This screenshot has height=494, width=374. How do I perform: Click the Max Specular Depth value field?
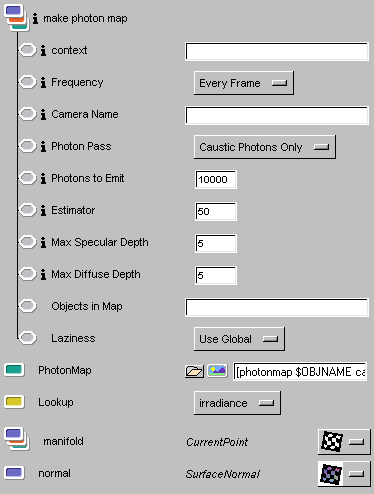point(216,244)
